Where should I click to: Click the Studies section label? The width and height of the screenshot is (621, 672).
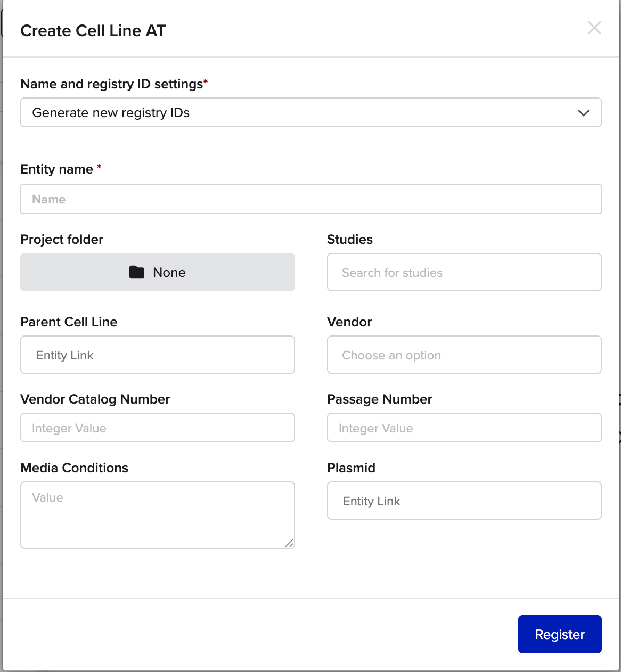[349, 240]
